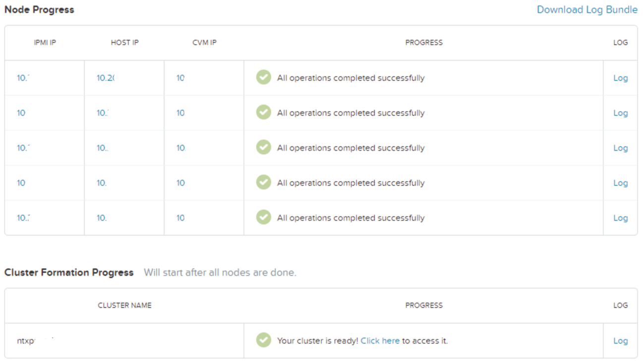Click the checkmark icon beside the third node's progress
This screenshot has height=362, width=644.
(263, 148)
